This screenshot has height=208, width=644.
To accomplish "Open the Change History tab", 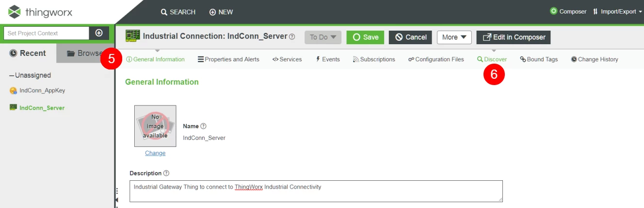I will coord(595,59).
